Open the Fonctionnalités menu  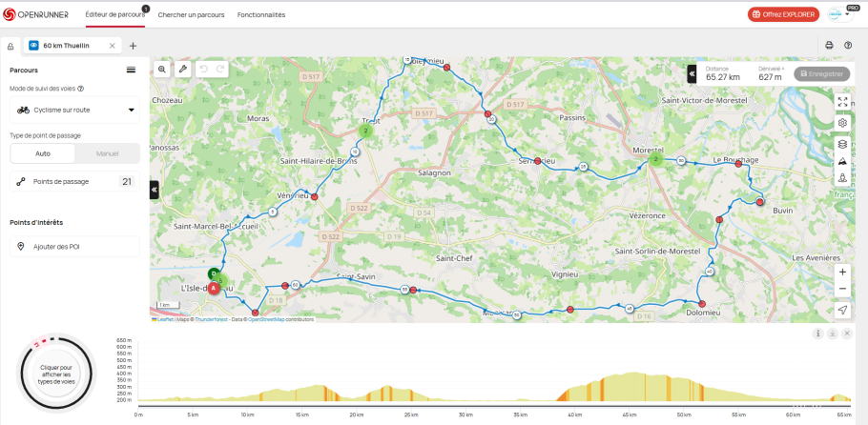pyautogui.click(x=261, y=15)
